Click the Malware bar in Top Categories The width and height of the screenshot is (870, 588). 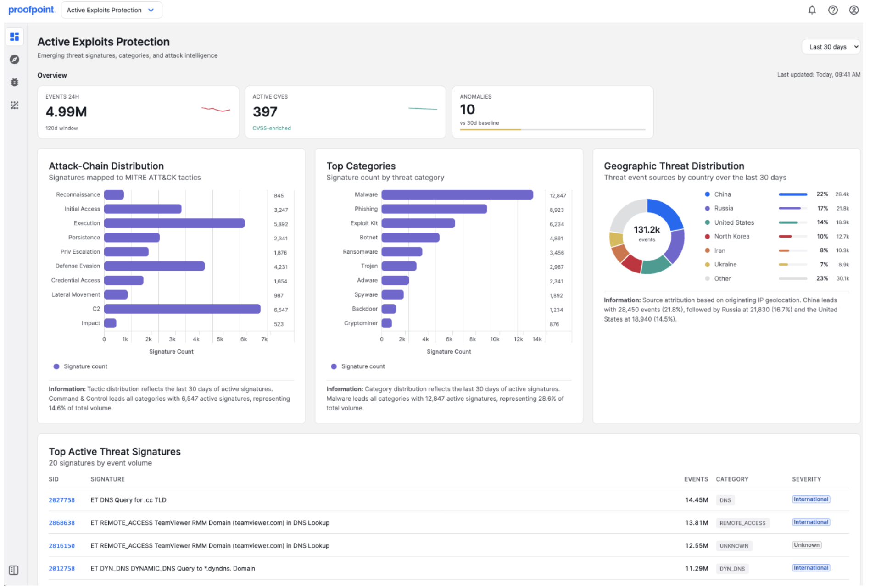click(x=457, y=195)
